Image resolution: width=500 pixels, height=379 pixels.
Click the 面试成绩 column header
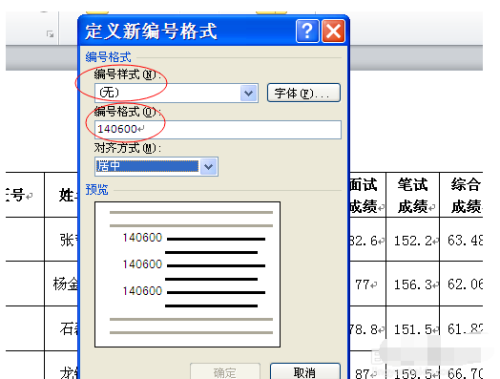point(367,195)
